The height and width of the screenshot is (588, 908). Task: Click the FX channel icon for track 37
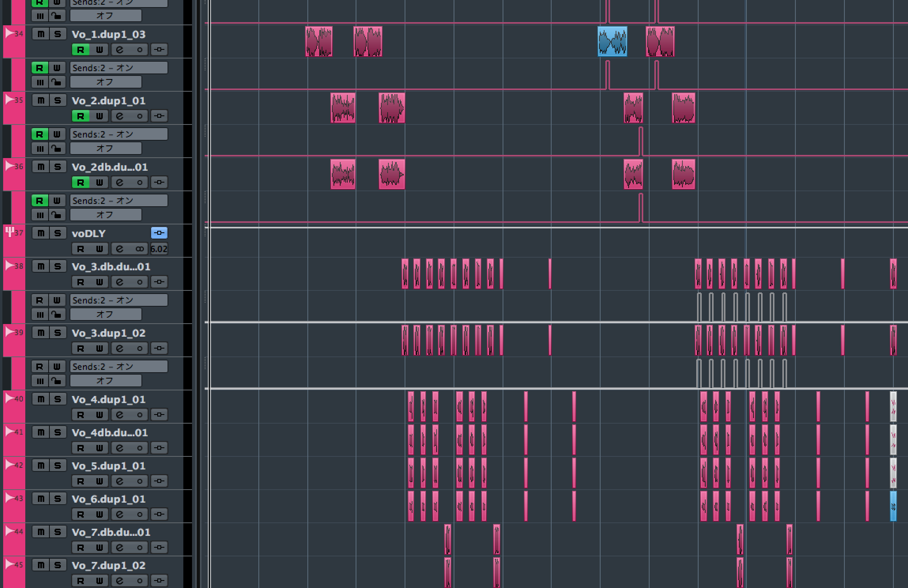point(9,232)
